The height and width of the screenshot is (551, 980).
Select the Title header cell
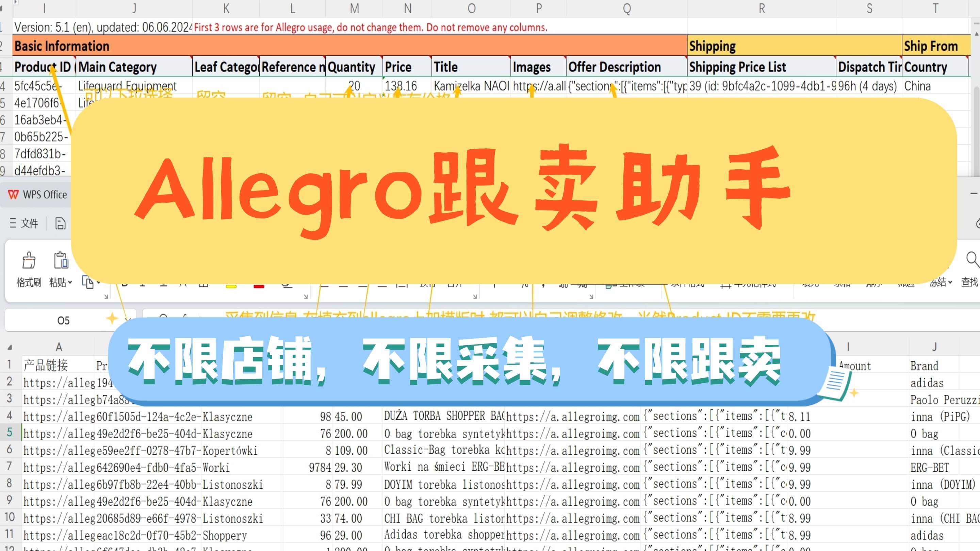point(471,67)
